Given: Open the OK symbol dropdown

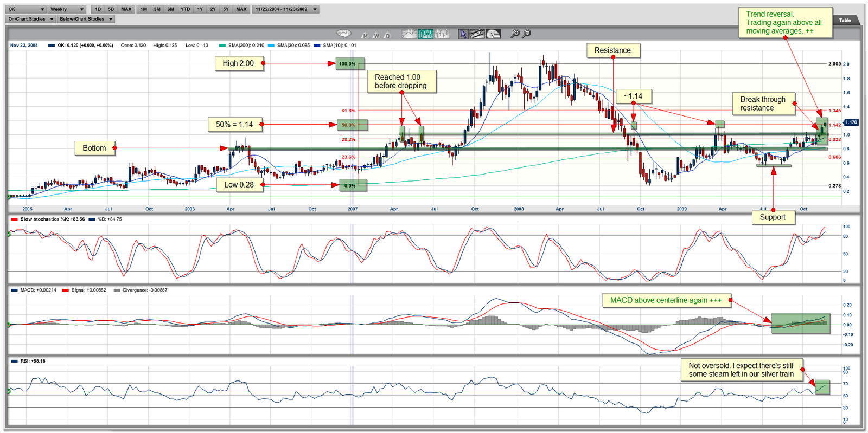Looking at the screenshot, I should (26, 9).
